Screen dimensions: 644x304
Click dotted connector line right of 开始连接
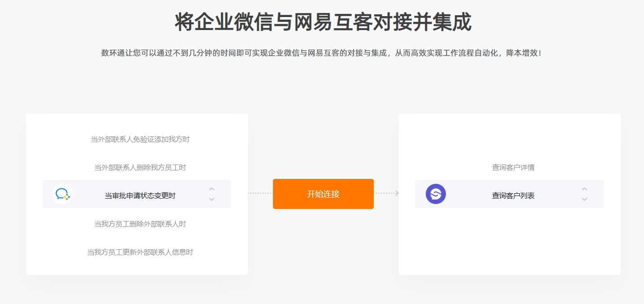pos(384,193)
